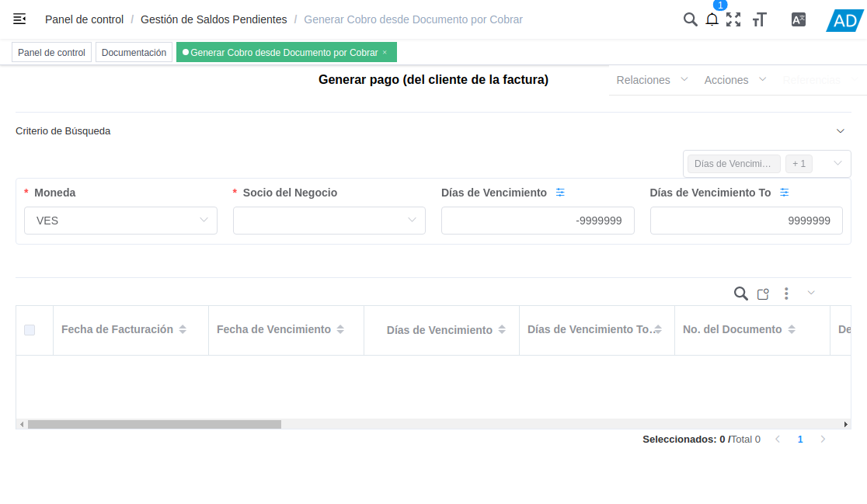
Task: Click the sidebar hamburger menu icon
Action: click(x=19, y=19)
